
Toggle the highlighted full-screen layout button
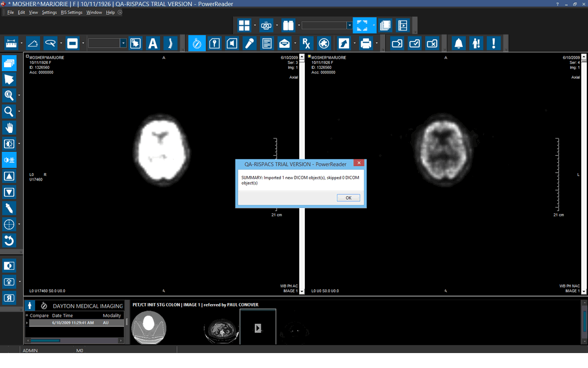[362, 25]
